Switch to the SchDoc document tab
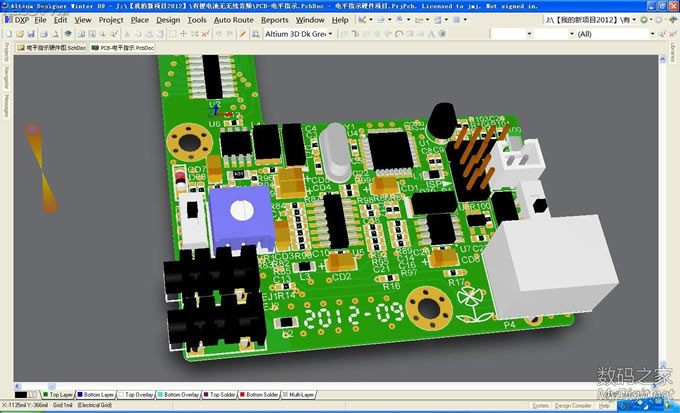Viewport: 680px width, 413px height. tap(50, 47)
